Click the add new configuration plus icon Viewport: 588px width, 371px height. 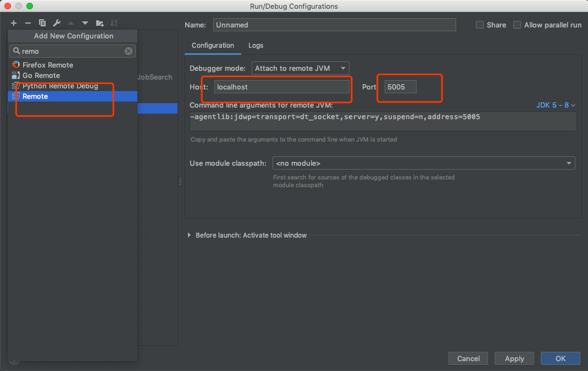point(14,23)
